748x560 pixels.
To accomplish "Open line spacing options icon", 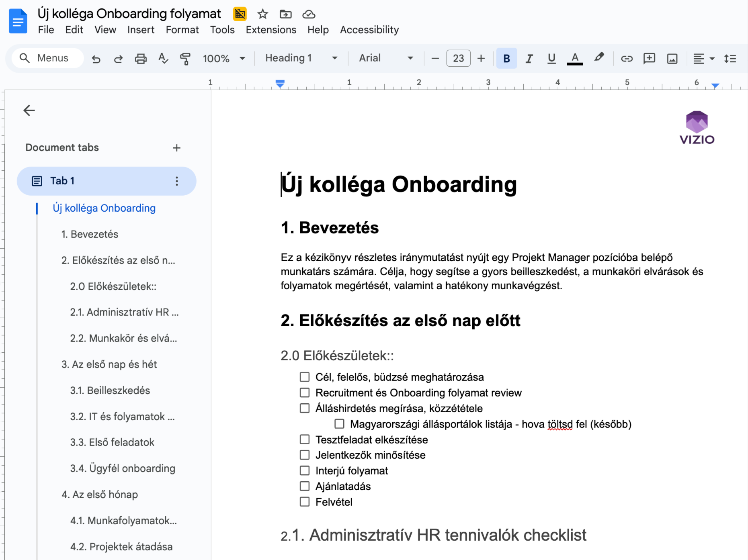I will click(731, 58).
